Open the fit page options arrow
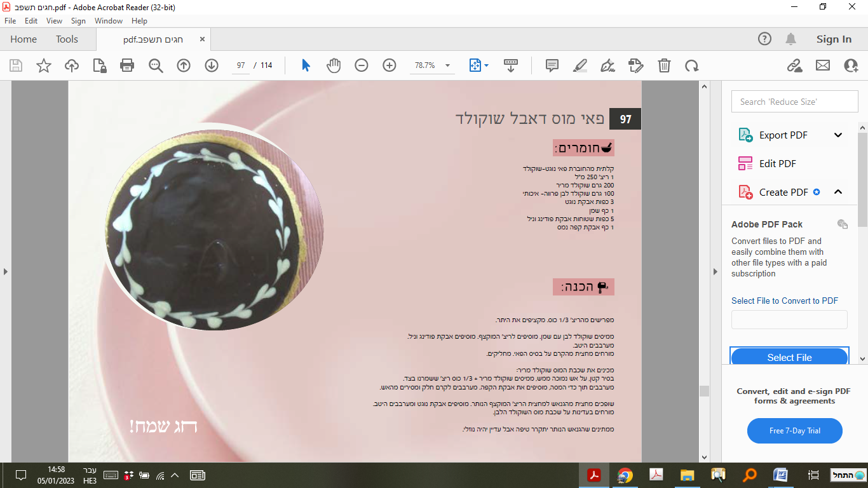The width and height of the screenshot is (868, 488). [487, 65]
